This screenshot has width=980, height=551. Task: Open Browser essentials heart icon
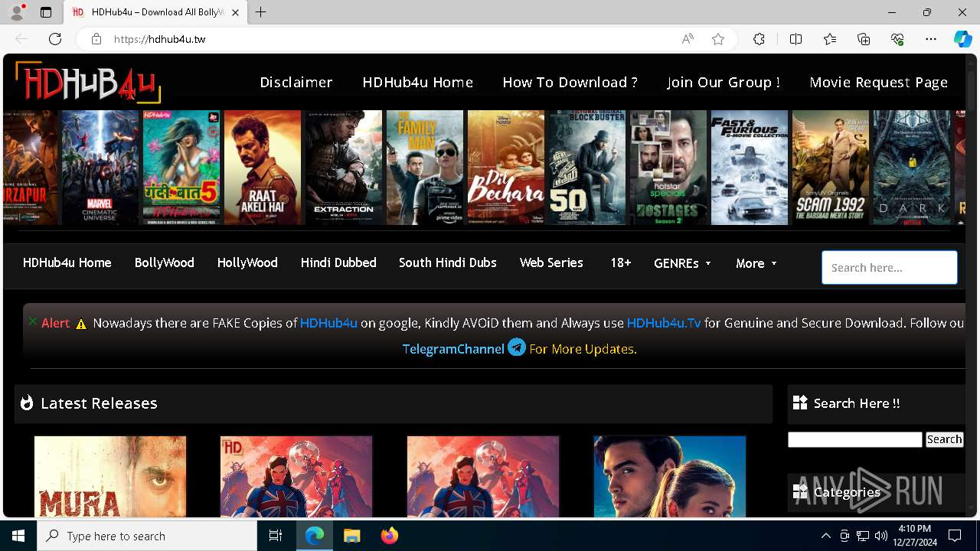(897, 39)
